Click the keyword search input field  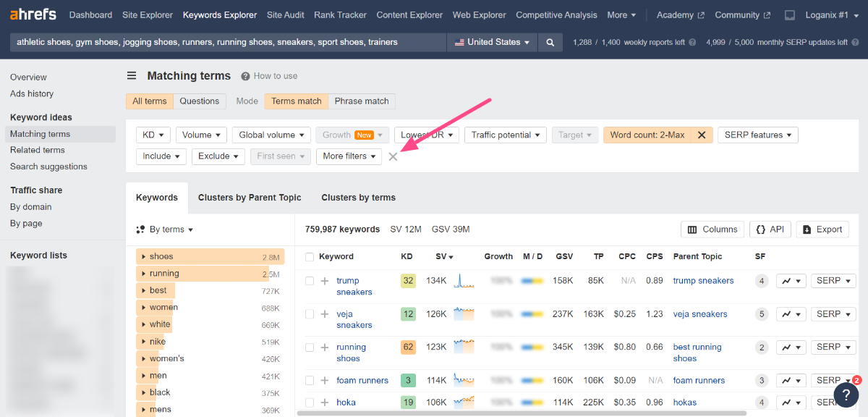click(x=228, y=42)
